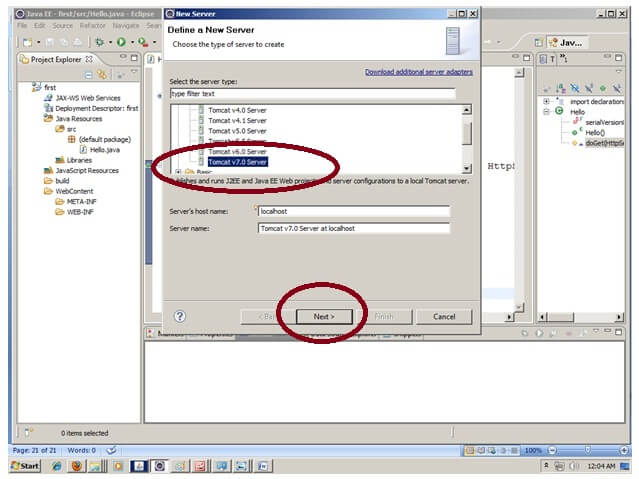The width and height of the screenshot is (639, 479).
Task: Click the server type list scroll up arrow
Action: point(467,109)
